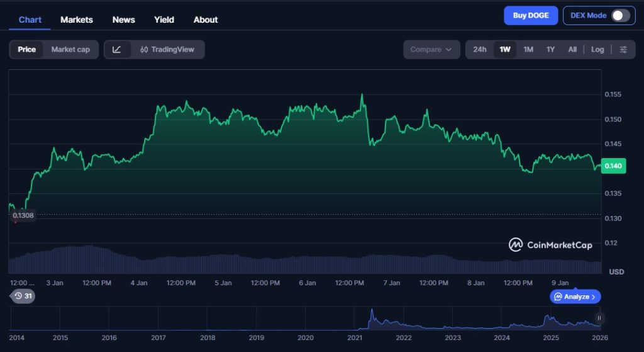644x352 pixels.
Task: Select the All time range
Action: tap(572, 49)
